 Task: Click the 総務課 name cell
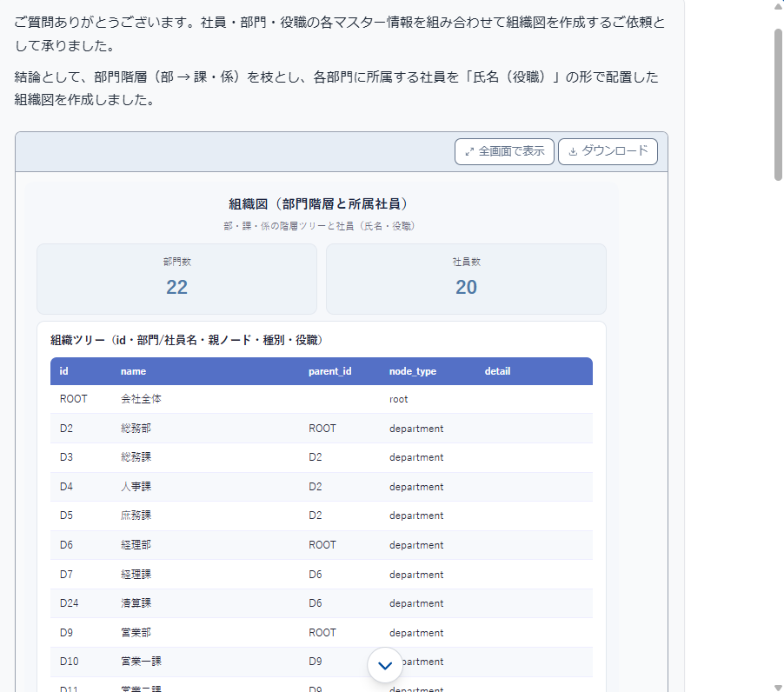(x=136, y=457)
